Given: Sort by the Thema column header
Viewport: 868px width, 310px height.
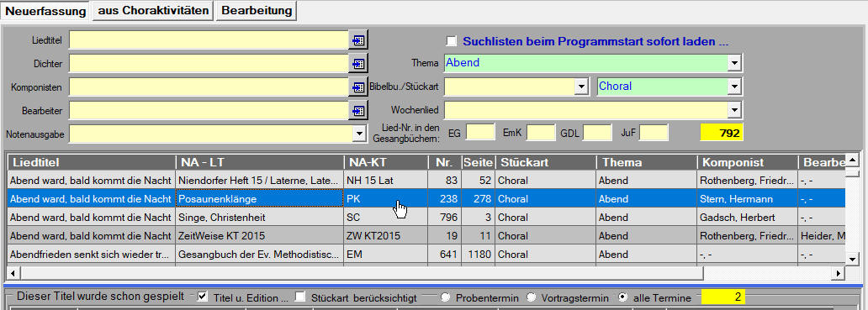Looking at the screenshot, I should click(x=647, y=162).
